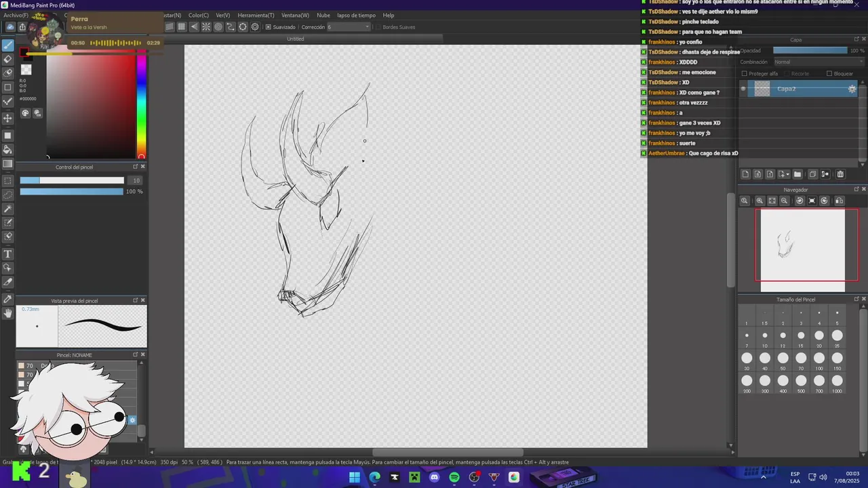868x488 pixels.
Task: Duplicate the current layer
Action: (812, 174)
